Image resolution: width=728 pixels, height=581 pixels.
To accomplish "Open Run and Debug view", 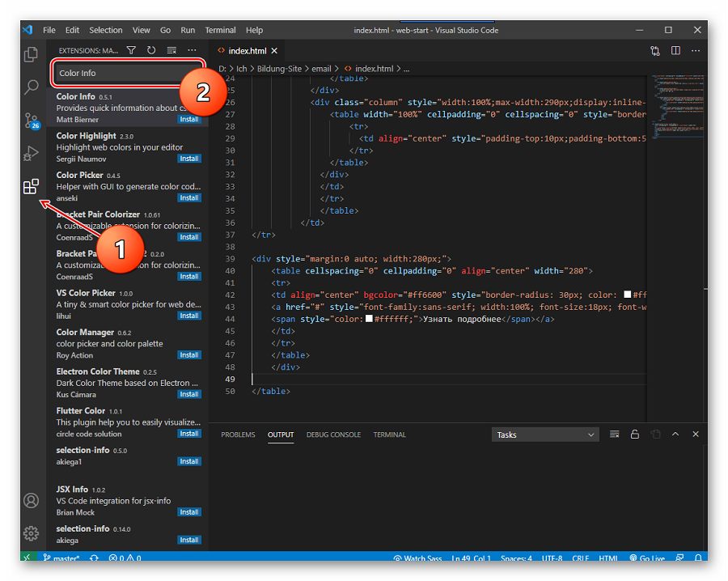I will click(x=31, y=153).
